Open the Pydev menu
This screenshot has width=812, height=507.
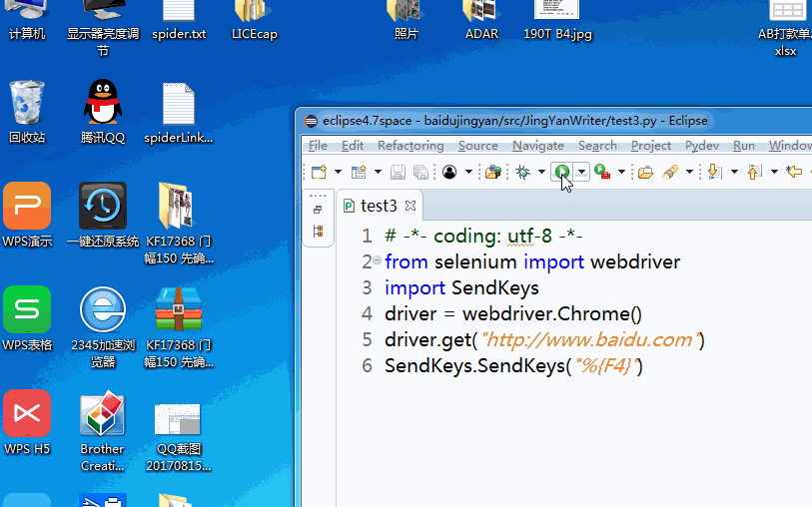(x=702, y=146)
